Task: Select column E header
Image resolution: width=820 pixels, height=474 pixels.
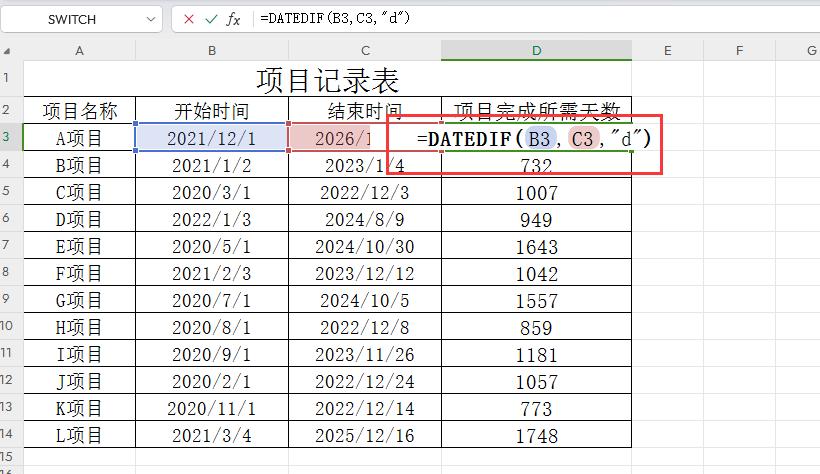Action: (668, 51)
